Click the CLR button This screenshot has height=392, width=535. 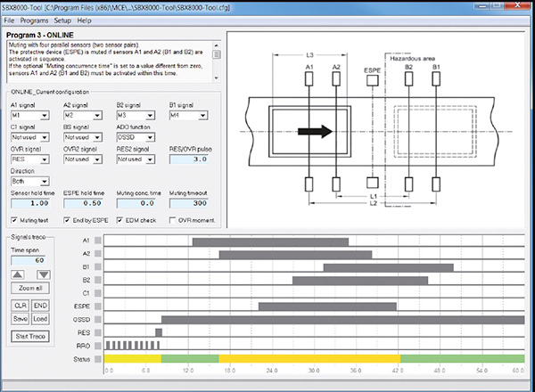[21, 306]
